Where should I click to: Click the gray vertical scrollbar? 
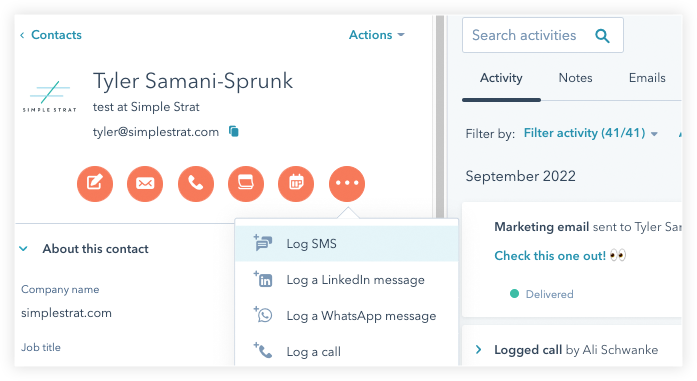440,116
